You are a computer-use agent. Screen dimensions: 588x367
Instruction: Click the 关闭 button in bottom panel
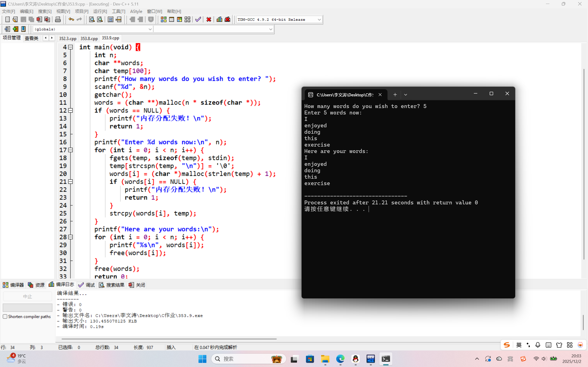click(x=137, y=285)
